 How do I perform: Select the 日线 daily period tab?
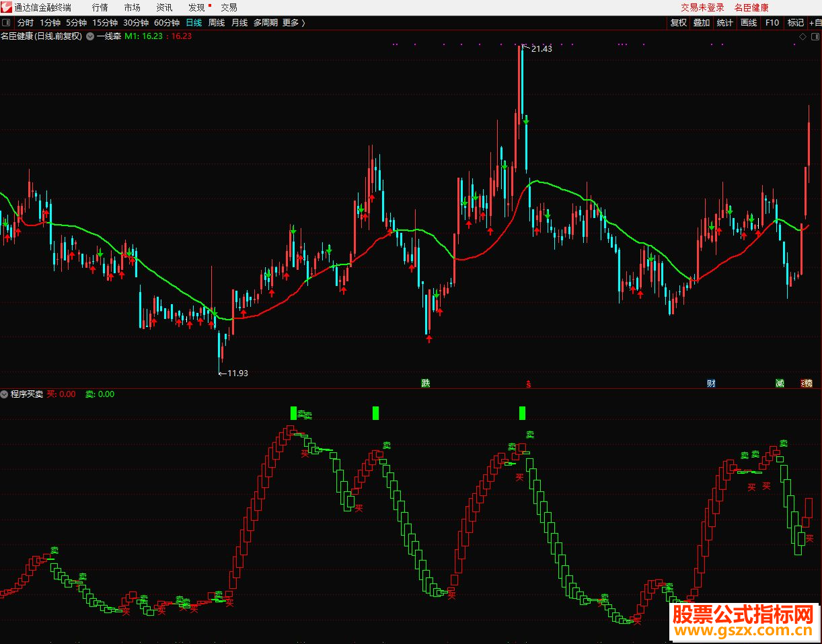[x=194, y=22]
